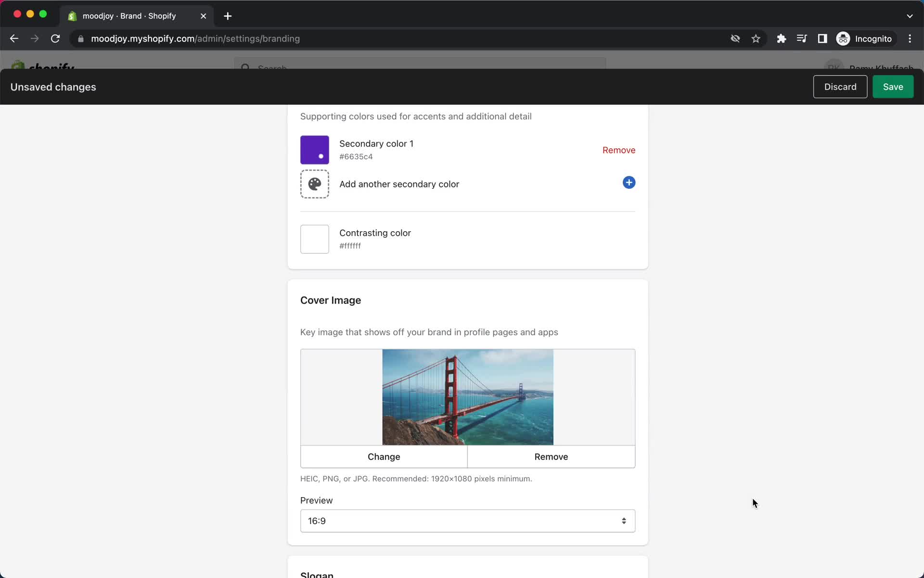This screenshot has width=924, height=578.
Task: Click Save to apply unsaved changes
Action: pos(893,87)
